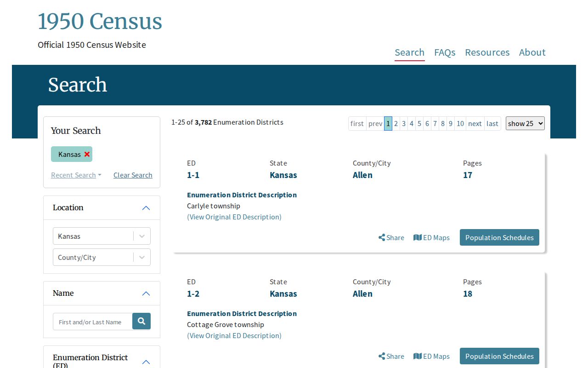Click the Clear Search link

(x=133, y=175)
